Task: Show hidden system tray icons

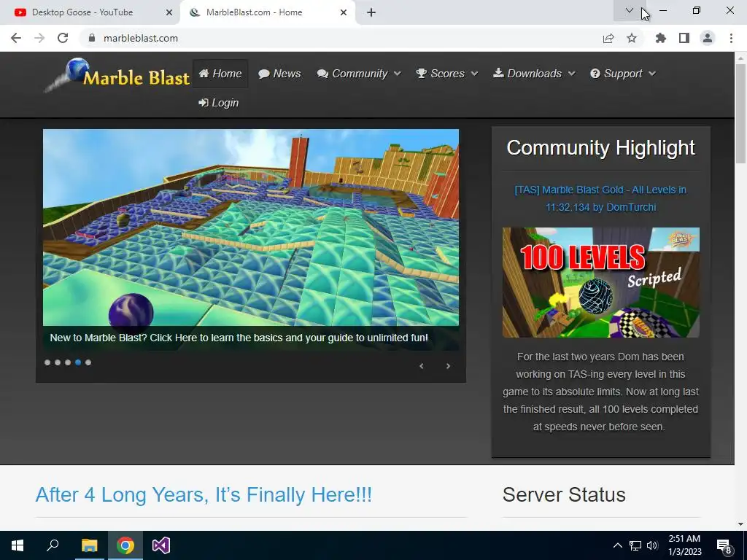Action: pos(617,545)
